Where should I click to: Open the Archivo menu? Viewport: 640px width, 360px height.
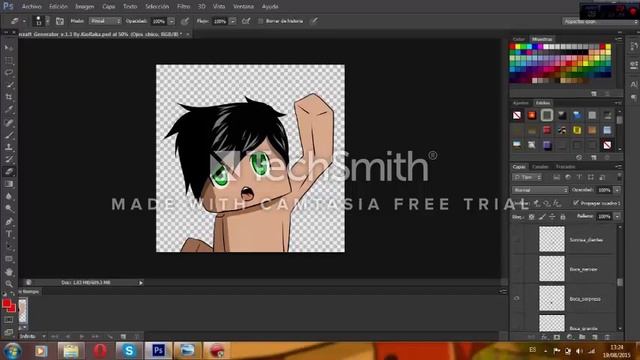[x=31, y=7]
